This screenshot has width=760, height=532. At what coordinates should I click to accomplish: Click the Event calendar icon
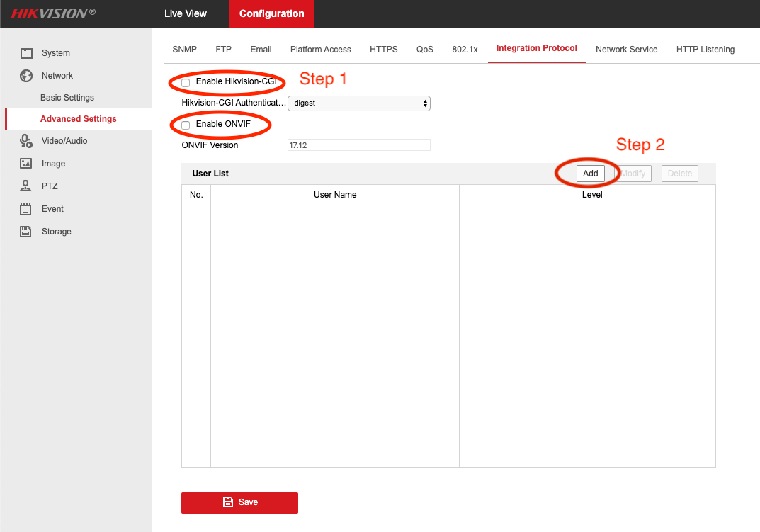(x=26, y=209)
